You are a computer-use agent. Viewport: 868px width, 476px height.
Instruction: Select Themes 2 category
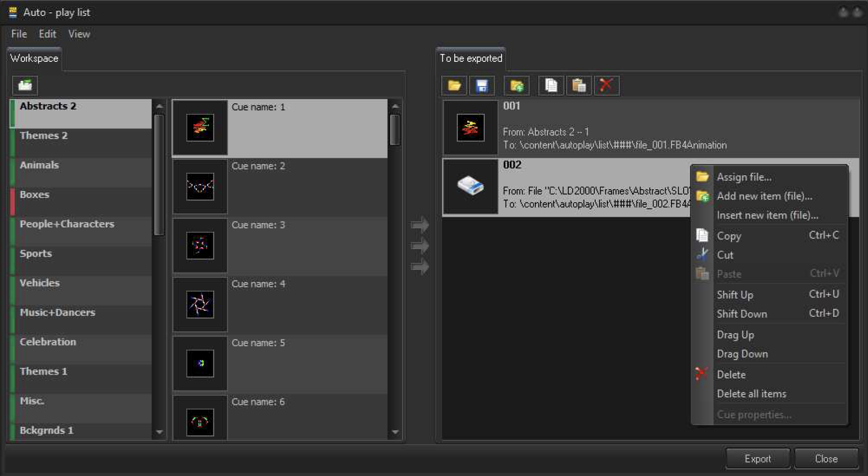81,143
